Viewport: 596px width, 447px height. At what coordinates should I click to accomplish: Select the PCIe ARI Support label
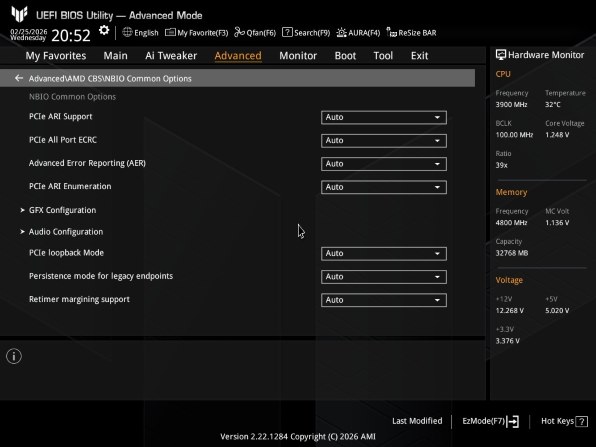(x=60, y=116)
